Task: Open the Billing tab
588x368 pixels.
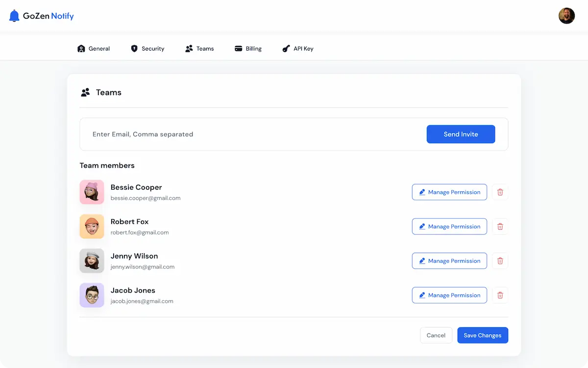Action: click(248, 48)
